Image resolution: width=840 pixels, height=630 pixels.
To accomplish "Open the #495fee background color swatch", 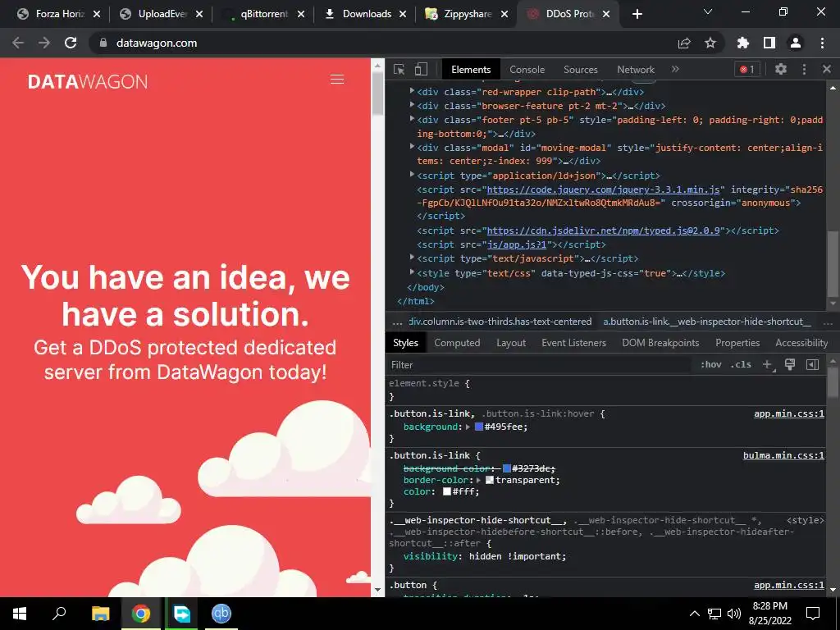I will click(479, 427).
